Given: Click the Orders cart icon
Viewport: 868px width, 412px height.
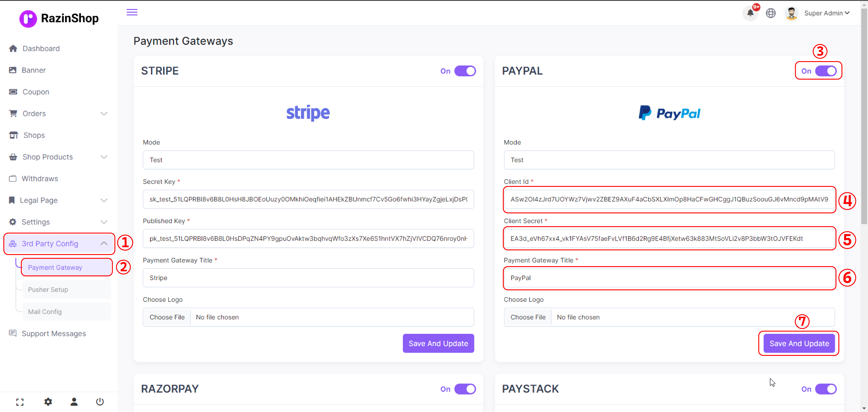Looking at the screenshot, I should [13, 113].
